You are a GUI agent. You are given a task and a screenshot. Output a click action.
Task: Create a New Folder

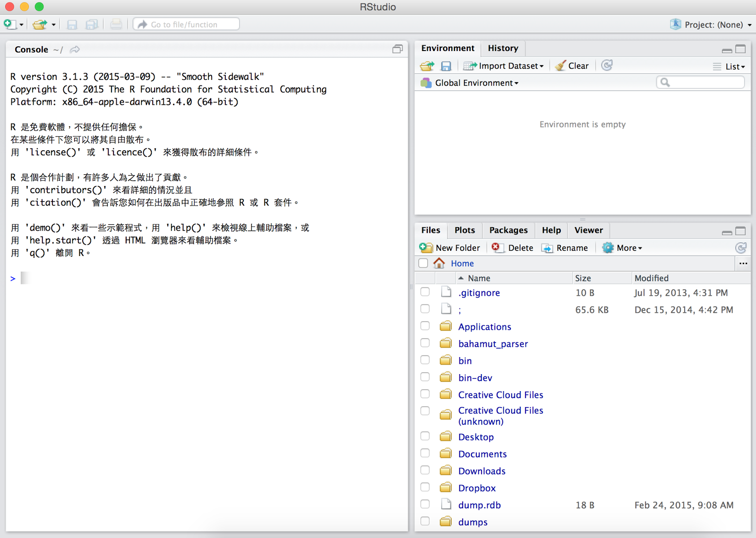tap(450, 248)
